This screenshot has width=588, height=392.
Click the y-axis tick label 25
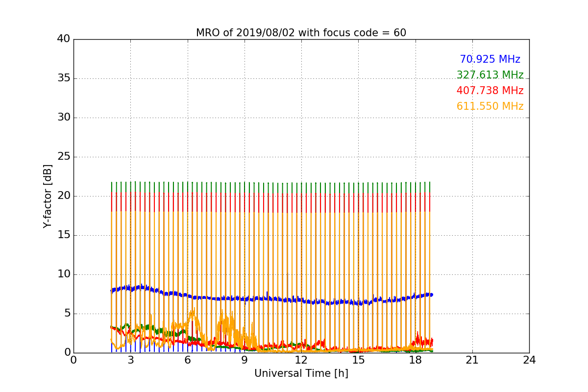[x=63, y=157]
